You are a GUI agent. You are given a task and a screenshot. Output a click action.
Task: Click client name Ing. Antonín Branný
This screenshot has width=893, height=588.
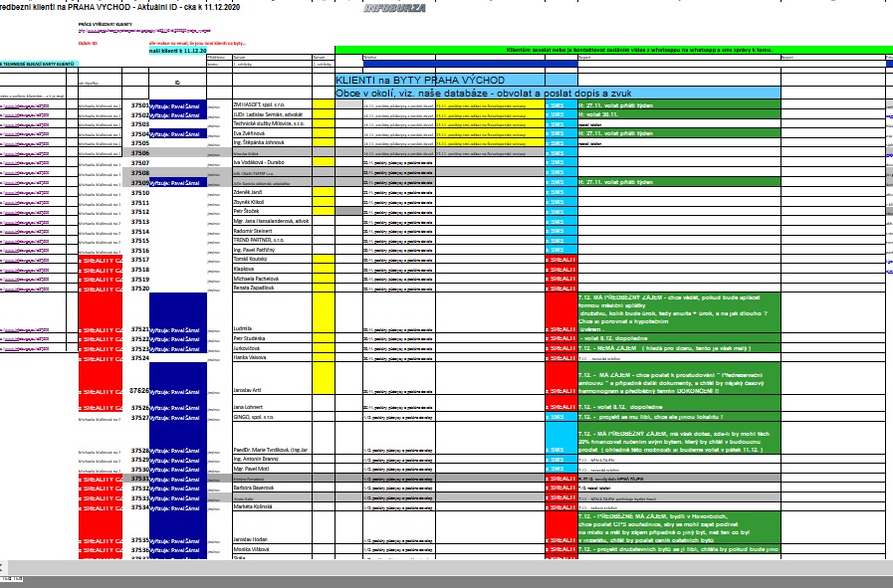click(x=256, y=459)
